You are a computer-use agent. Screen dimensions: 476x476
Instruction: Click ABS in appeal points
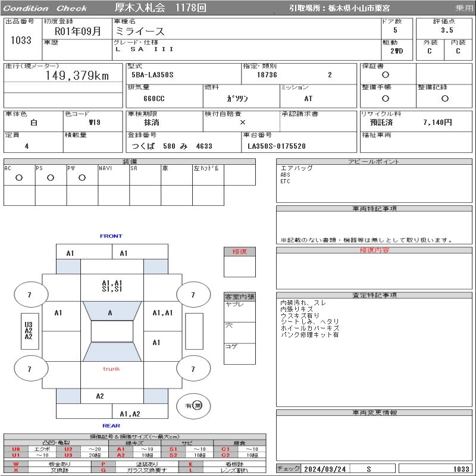click(x=285, y=175)
